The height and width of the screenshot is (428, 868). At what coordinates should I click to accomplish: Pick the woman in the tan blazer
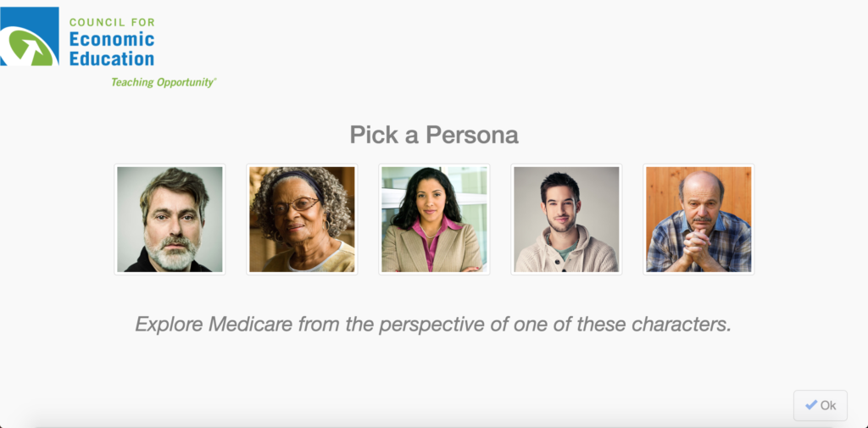pyautogui.click(x=434, y=219)
